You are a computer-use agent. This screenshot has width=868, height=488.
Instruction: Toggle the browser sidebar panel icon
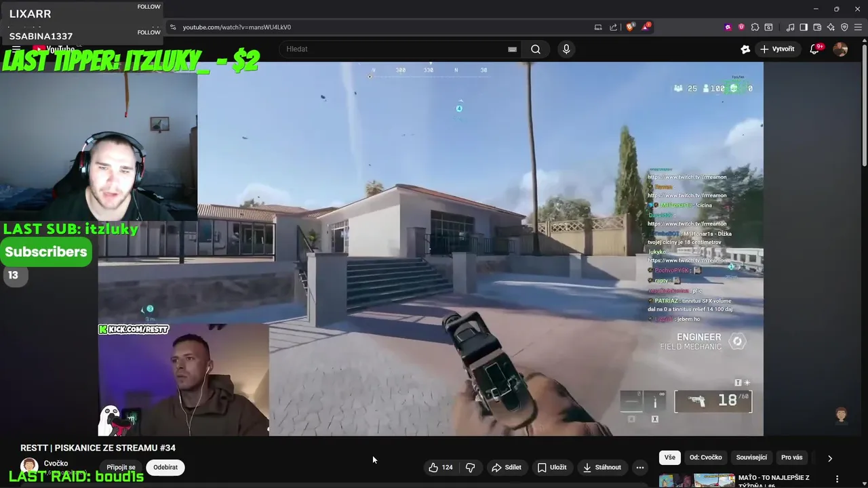pos(804,27)
